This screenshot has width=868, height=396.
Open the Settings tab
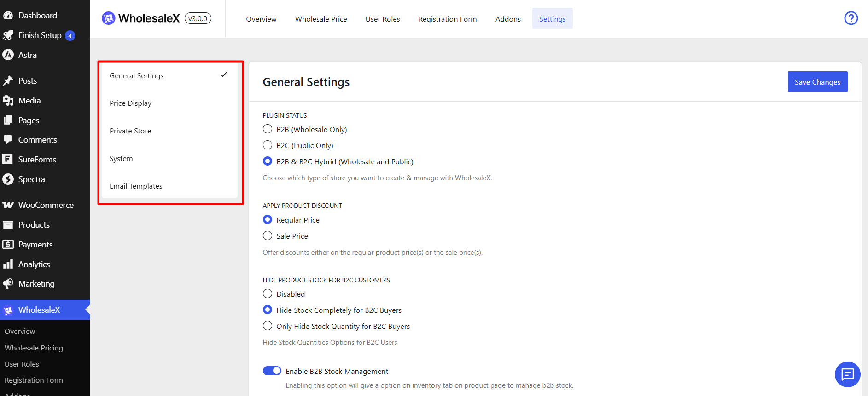tap(553, 19)
